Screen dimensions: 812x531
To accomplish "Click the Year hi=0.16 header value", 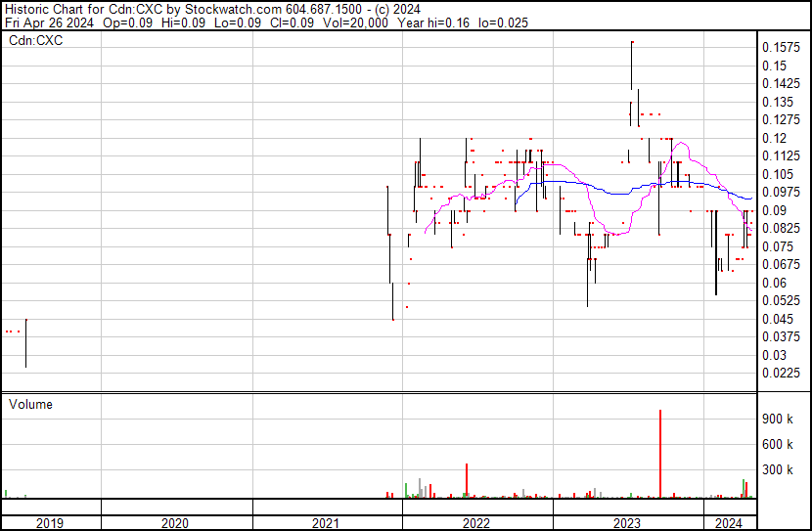I will tap(433, 22).
